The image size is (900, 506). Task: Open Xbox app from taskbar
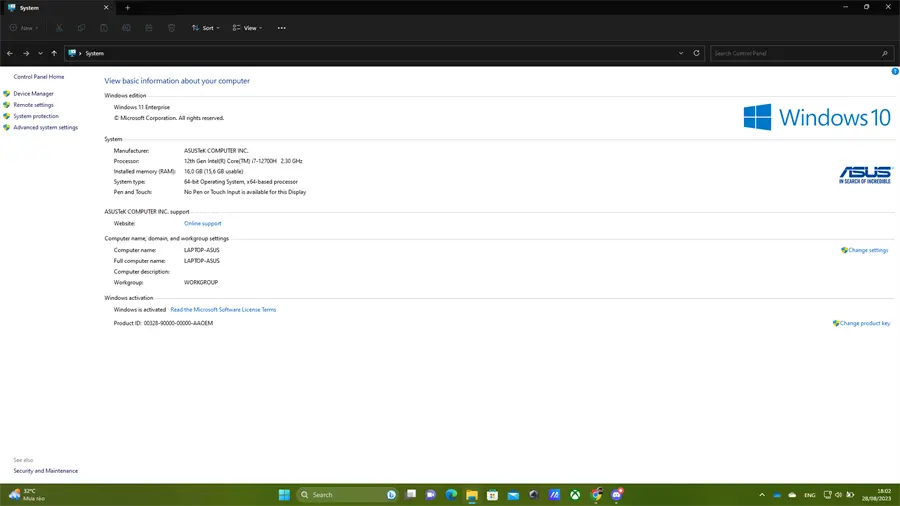[x=575, y=495]
